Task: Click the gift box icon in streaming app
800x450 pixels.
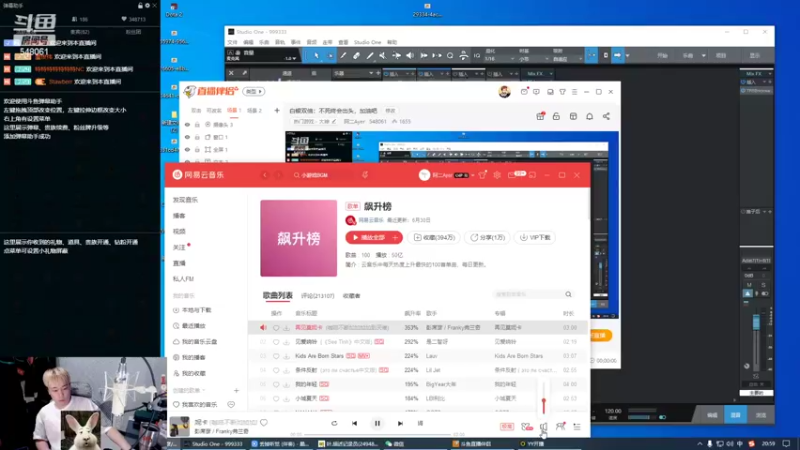Action: [540, 116]
